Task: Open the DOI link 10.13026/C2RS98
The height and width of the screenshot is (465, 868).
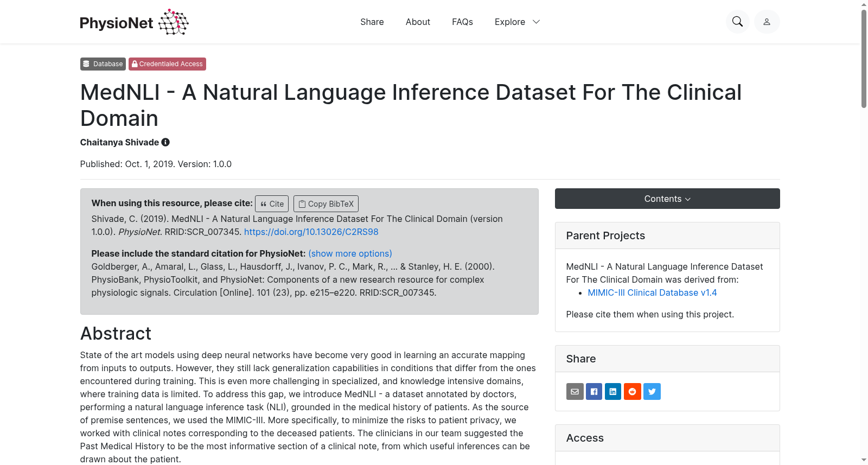Action: pos(311,232)
